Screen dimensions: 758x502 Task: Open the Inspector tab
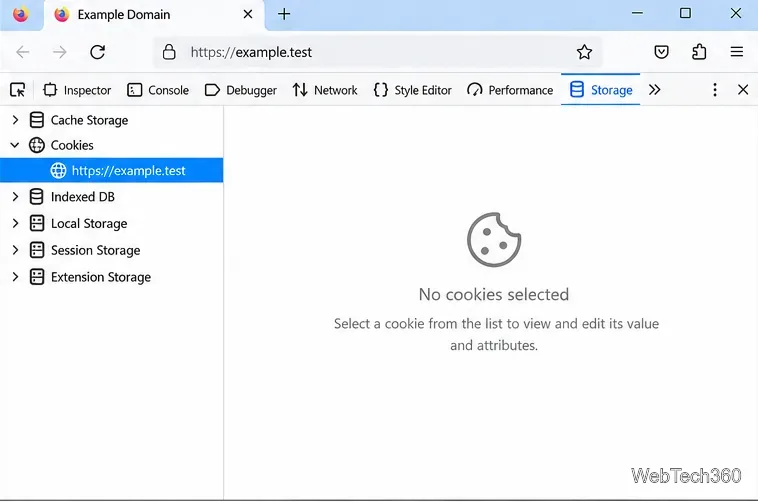click(x=77, y=90)
